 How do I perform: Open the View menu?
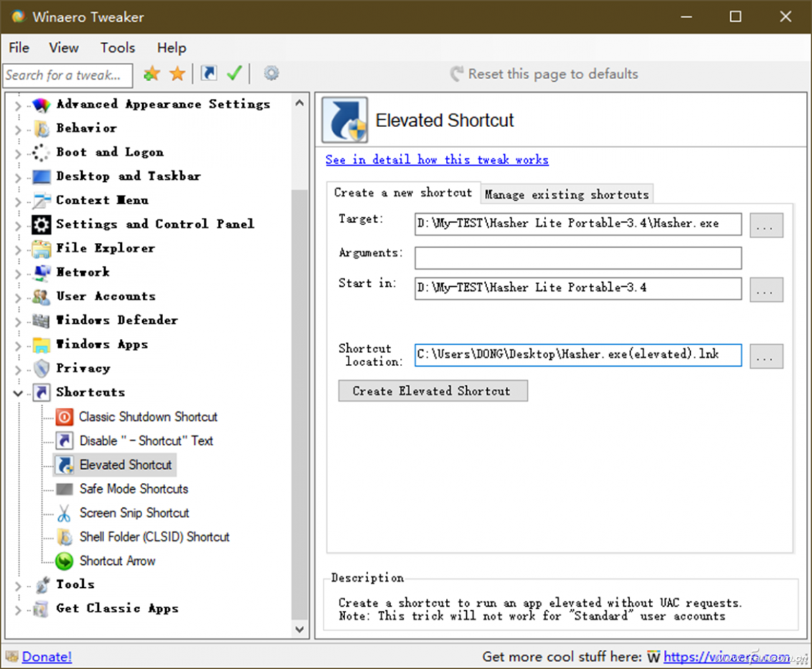click(64, 47)
